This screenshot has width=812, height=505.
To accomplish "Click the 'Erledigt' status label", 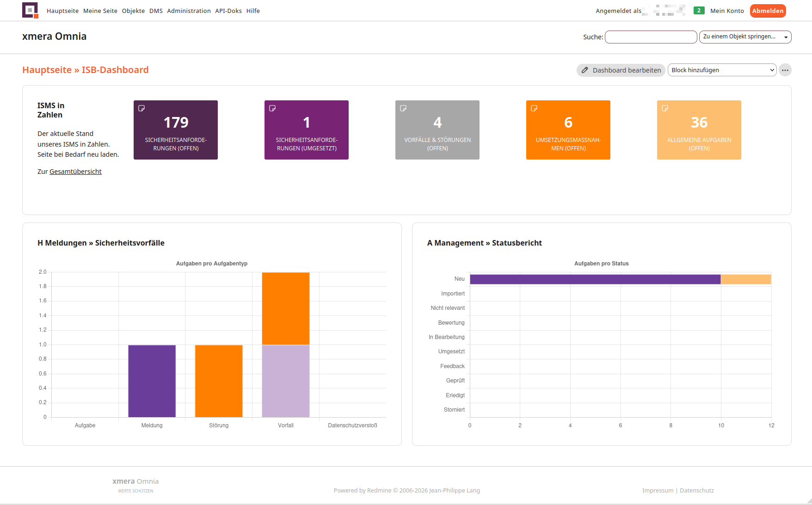I will [455, 395].
